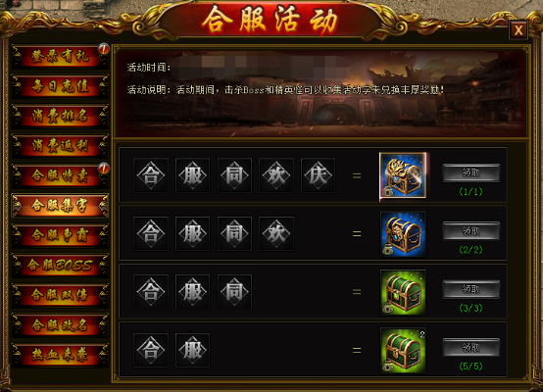The height and width of the screenshot is (392, 543).
Task: Close the 合服活动 window with X
Action: click(518, 29)
